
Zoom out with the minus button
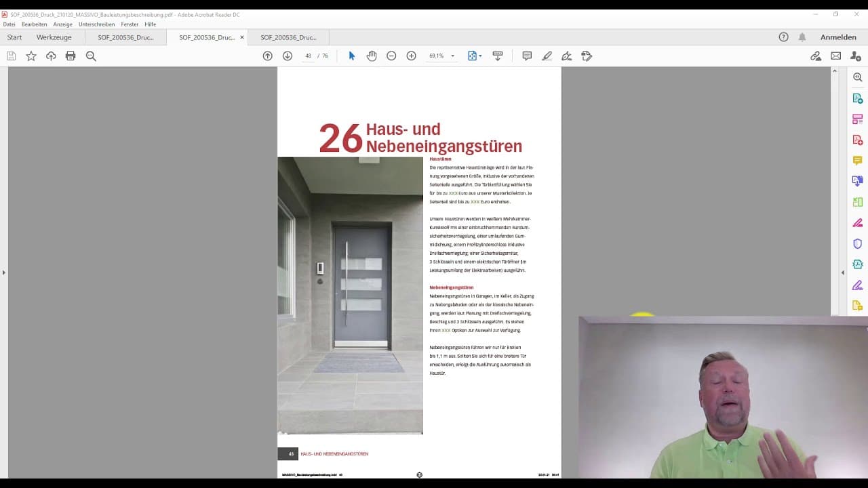[x=391, y=56]
